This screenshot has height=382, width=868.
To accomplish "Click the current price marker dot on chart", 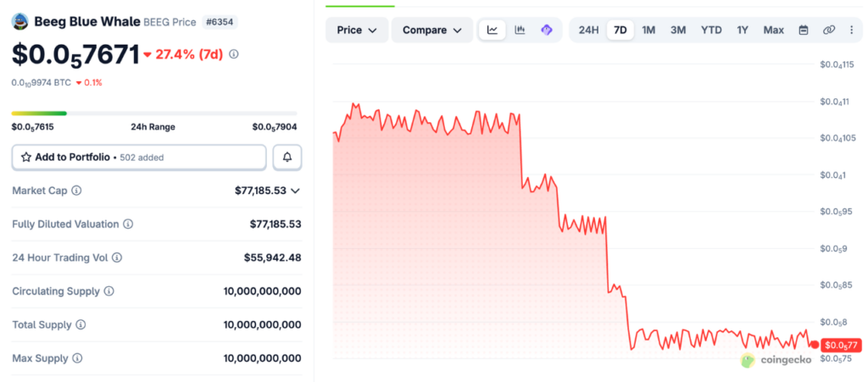I will pyautogui.click(x=815, y=345).
